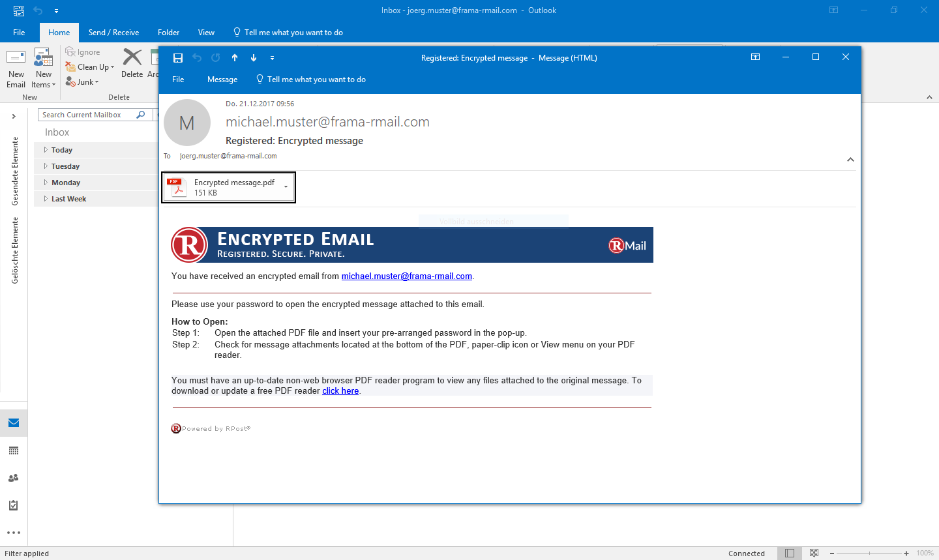Open the View ribbon tab
The image size is (939, 560).
coord(206,33)
